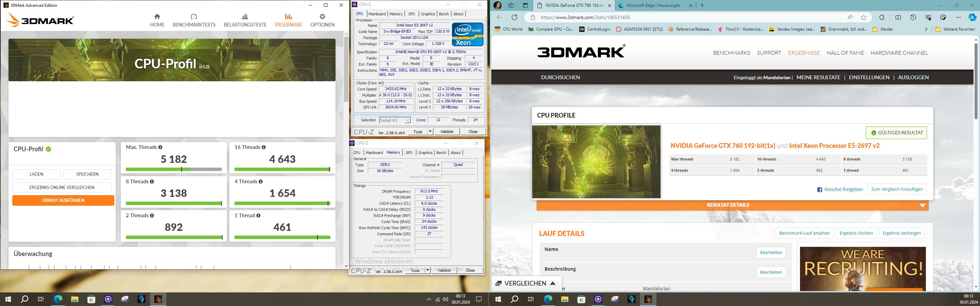Screen dimensions: 980x306
Task: Click Bearbeiten next to Name
Action: pos(771,252)
